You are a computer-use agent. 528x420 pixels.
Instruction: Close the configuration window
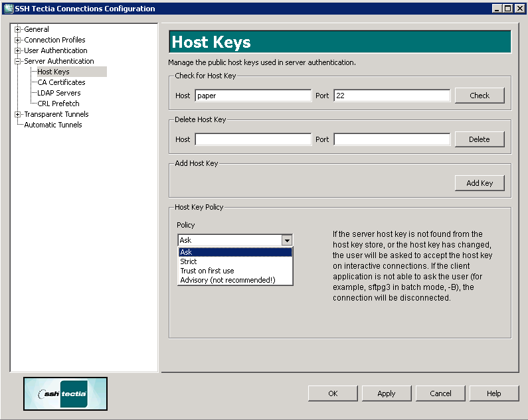pos(520,9)
